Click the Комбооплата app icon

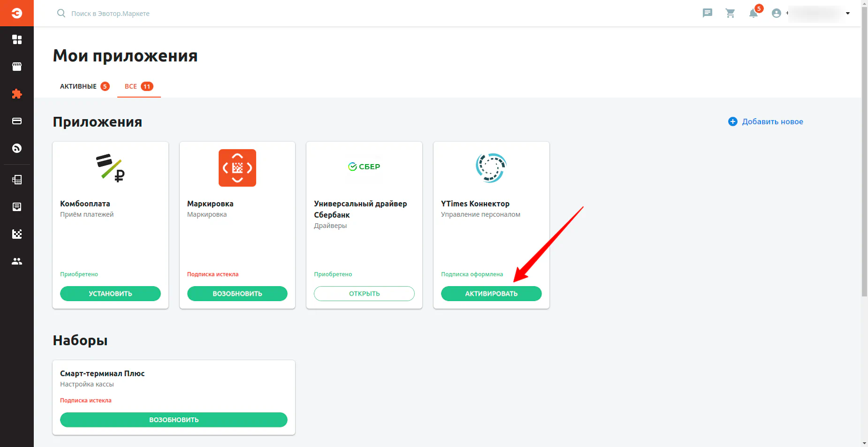[111, 168]
